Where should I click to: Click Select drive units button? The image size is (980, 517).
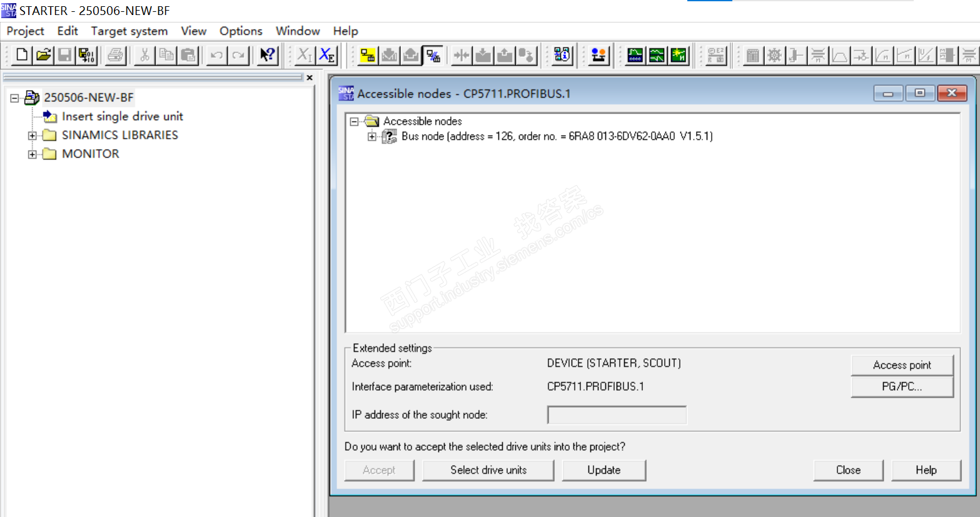point(488,470)
